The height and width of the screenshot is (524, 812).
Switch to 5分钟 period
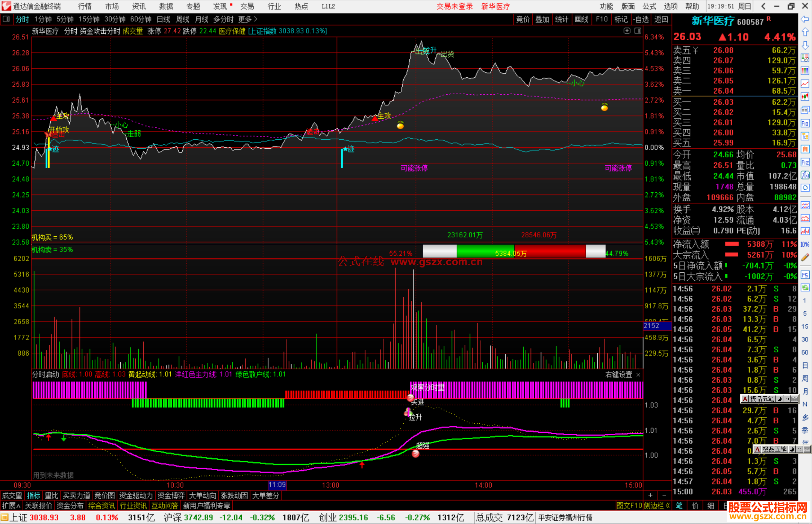65,19
